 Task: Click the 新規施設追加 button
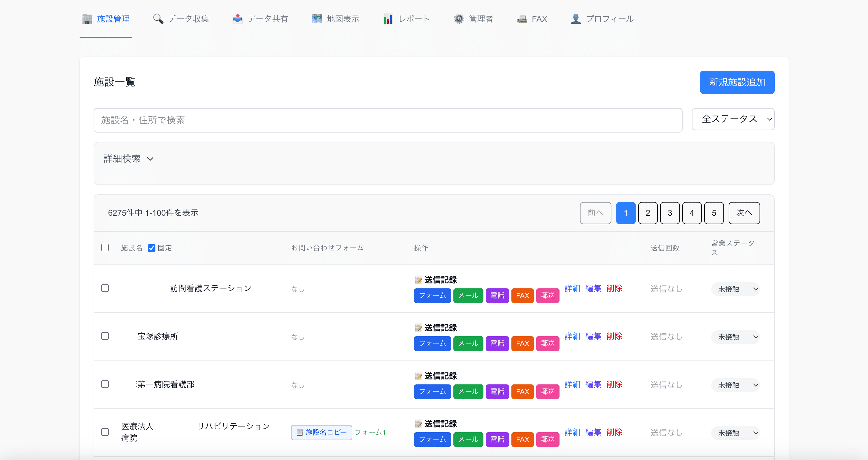(737, 82)
